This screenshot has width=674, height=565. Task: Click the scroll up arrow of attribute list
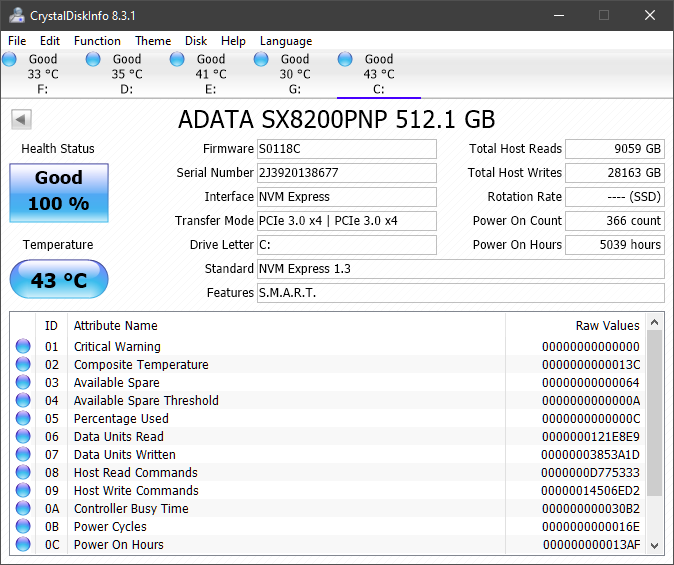coord(655,322)
